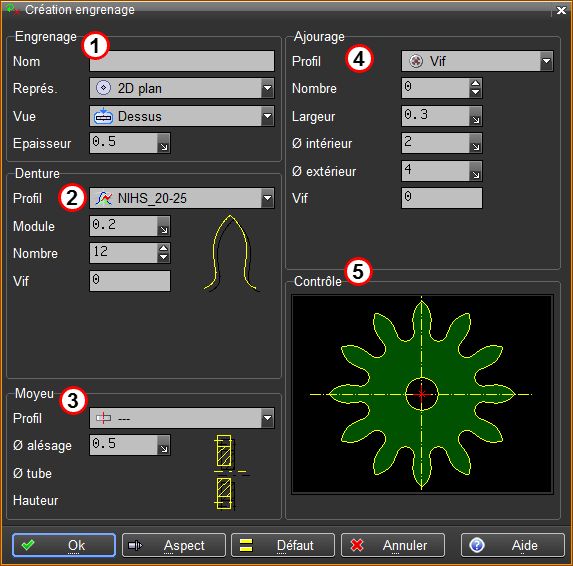Open the Denture Profil NIHS_20-25 dropdown
Viewport: 573px width, 566px height.
click(x=267, y=198)
